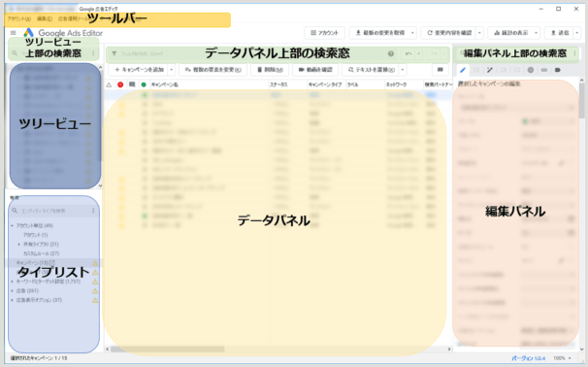The width and height of the screenshot is (588, 367).
Task: Click the green status dot column header
Action: click(x=144, y=84)
